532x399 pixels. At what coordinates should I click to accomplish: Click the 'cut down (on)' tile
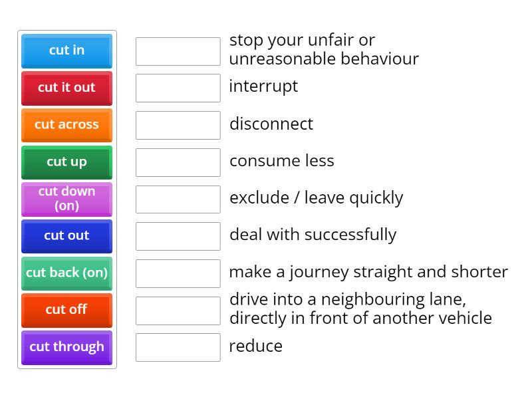66,199
